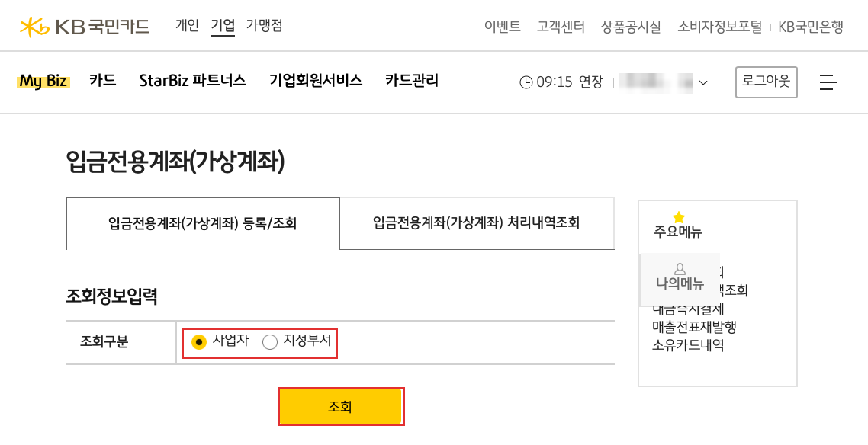Expand the user account dropdown chevron
Image resolution: width=868 pixels, height=445 pixels.
[x=703, y=83]
